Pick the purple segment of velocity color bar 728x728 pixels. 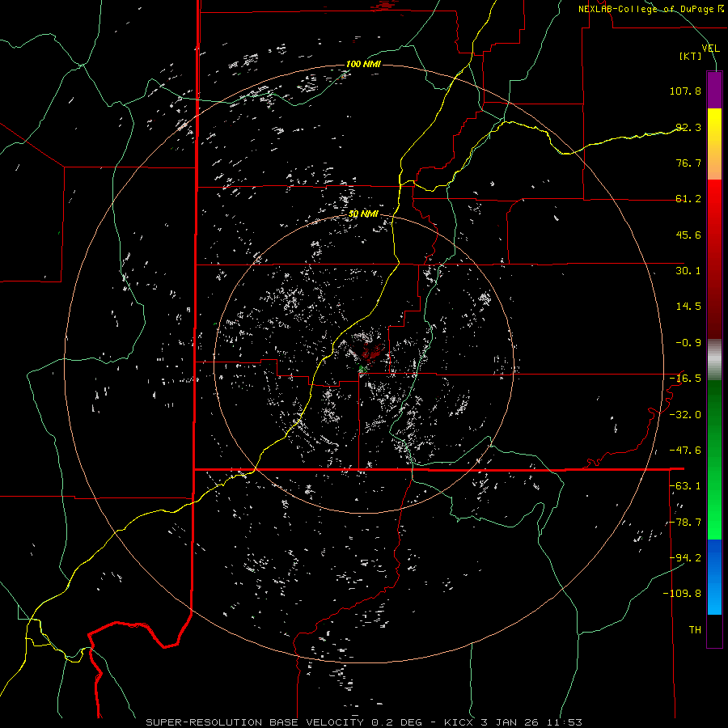click(714, 90)
